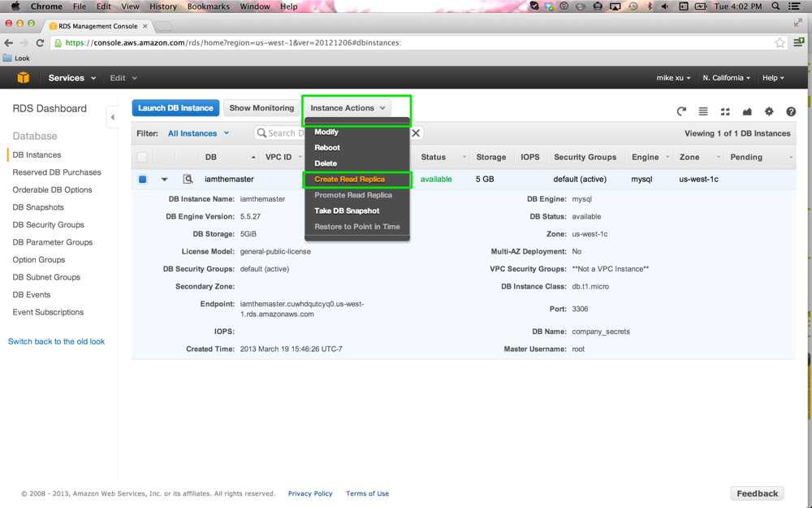Viewport: 812px width, 508px height.
Task: Open the settings gear icon
Action: 769,111
